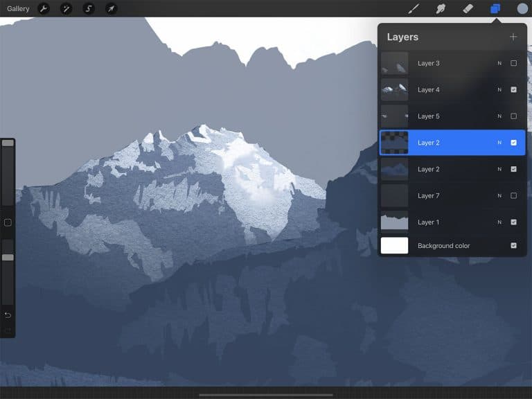
Task: Redo the action with sidebar arrow
Action: (x=8, y=330)
